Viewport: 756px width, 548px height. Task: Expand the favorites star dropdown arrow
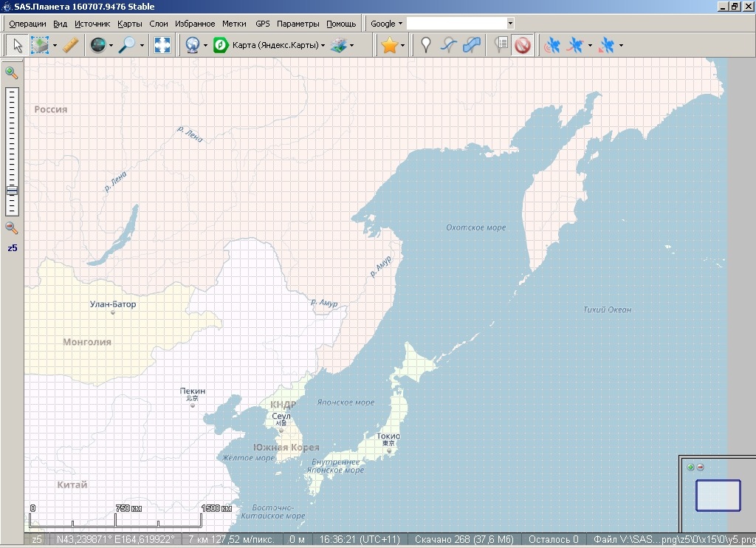[x=402, y=46]
